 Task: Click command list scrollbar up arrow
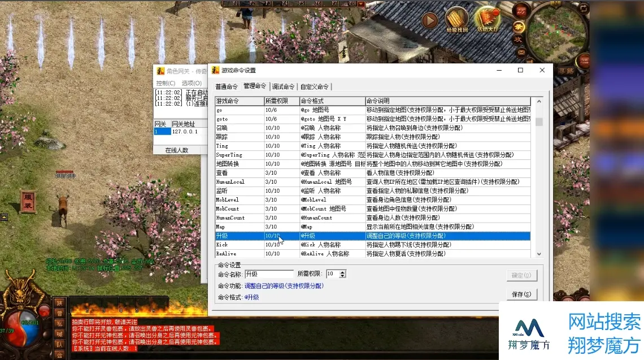tap(539, 101)
